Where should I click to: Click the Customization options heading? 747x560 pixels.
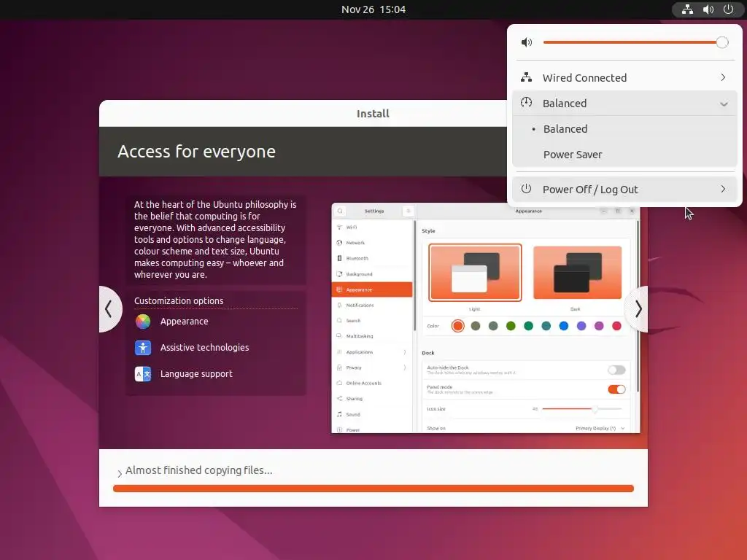coord(179,301)
